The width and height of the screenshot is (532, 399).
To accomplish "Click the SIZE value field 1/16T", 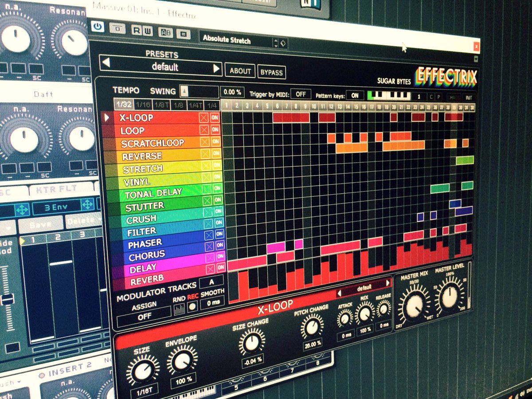I will click(x=144, y=391).
